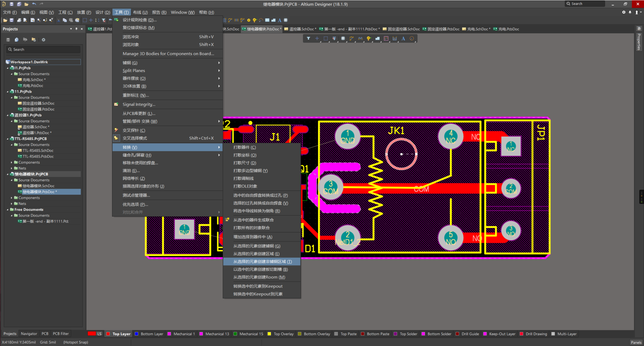Choose 从选择的元素创建非铺铜区域 menu entry
The width and height of the screenshot is (644, 346).
[x=262, y=262]
